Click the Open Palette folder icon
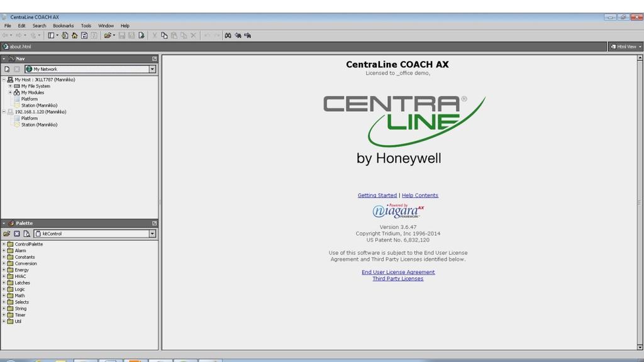 click(6, 234)
